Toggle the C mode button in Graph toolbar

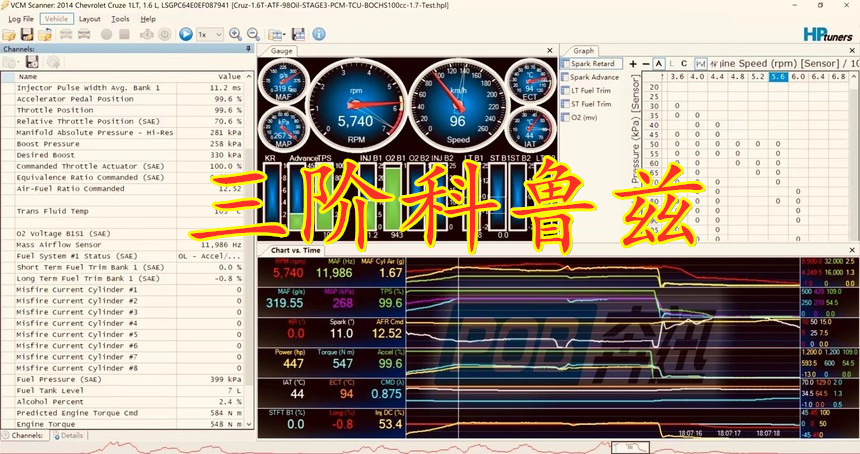684,64
